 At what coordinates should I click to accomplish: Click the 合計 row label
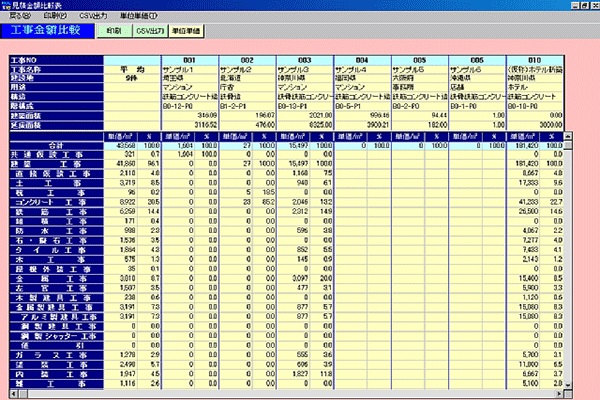(56, 145)
